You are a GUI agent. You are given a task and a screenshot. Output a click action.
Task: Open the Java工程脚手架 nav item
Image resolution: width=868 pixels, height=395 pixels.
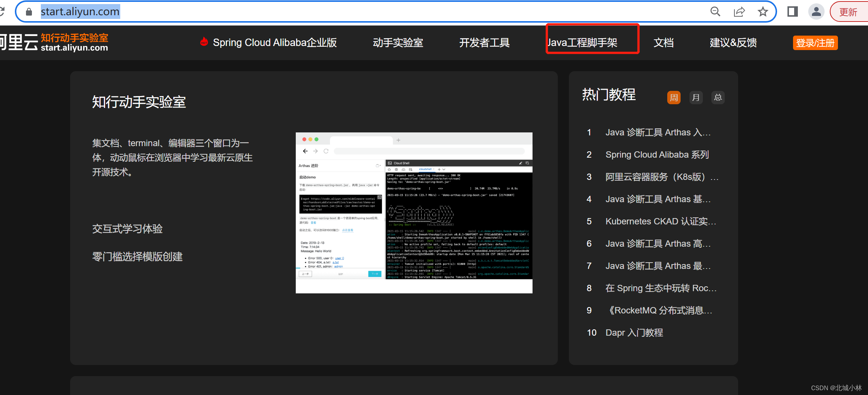pyautogui.click(x=583, y=43)
